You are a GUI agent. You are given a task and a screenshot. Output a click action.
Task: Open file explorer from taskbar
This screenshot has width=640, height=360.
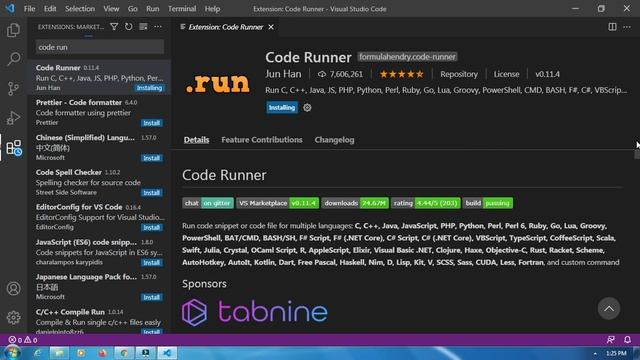[59, 353]
